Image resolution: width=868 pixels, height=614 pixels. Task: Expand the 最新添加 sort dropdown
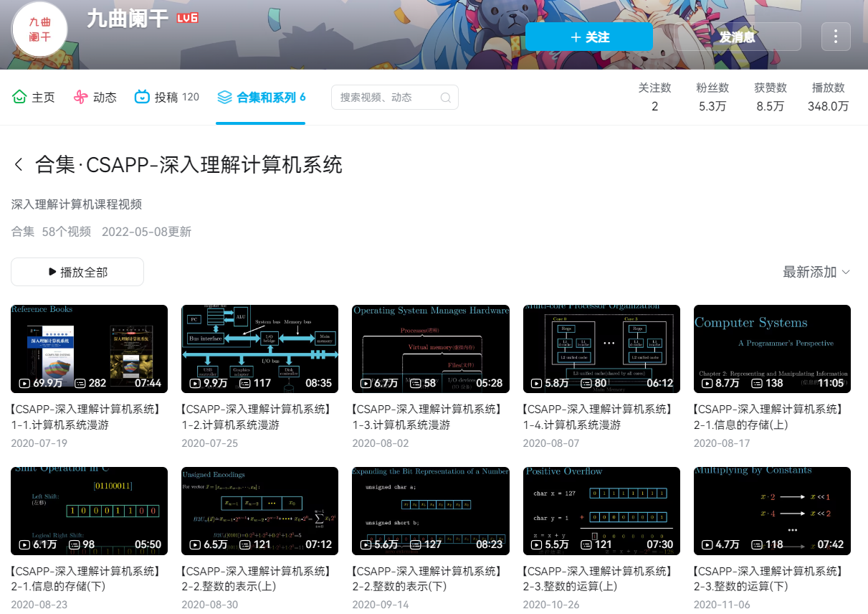816,272
